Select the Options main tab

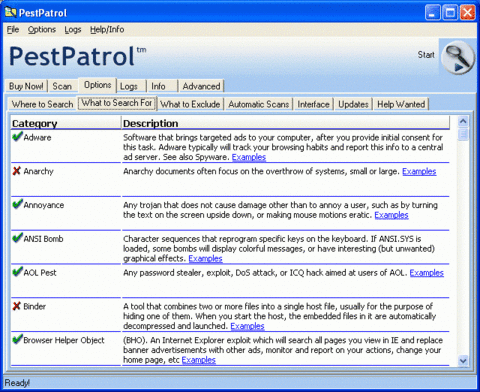tap(97, 85)
